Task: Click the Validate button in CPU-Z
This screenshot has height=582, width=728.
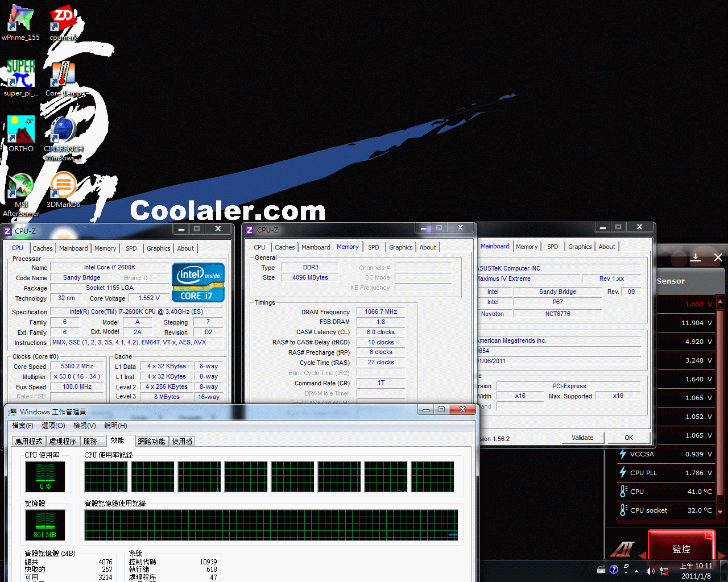Action: pos(582,438)
